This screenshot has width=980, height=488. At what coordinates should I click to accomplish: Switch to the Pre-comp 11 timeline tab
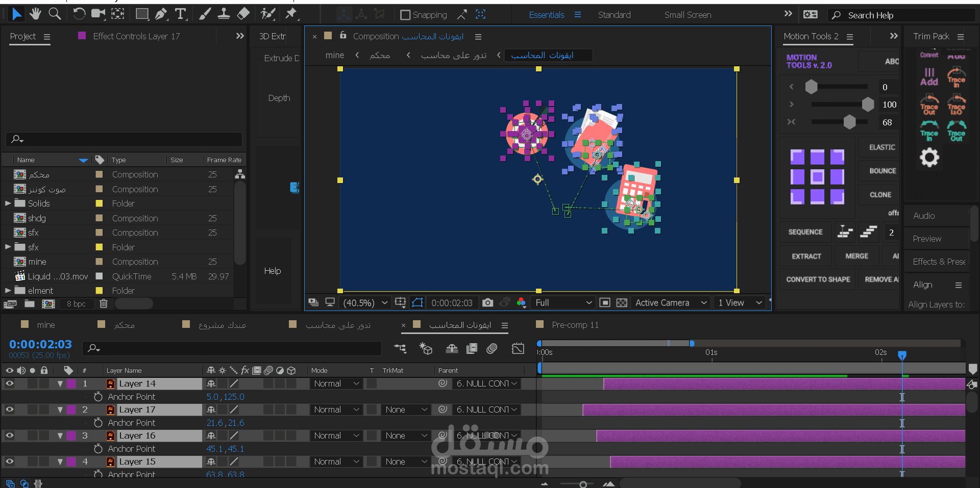pyautogui.click(x=575, y=325)
